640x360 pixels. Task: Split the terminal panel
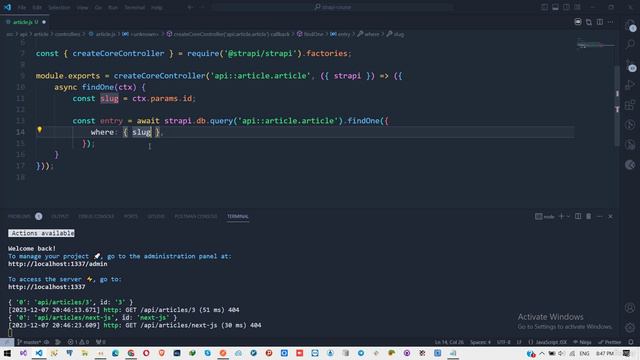(578, 216)
